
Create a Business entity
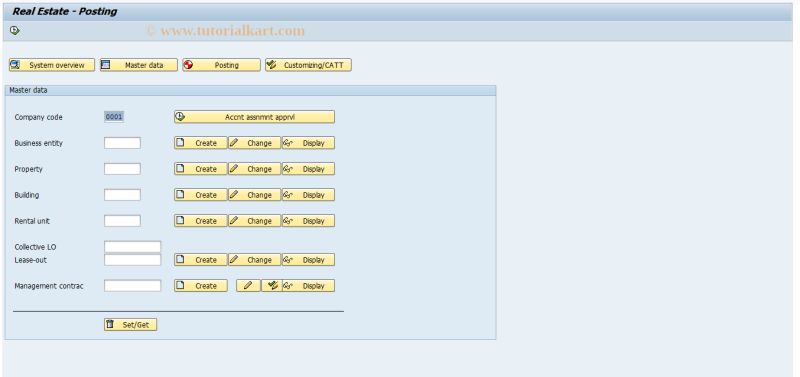click(x=201, y=143)
